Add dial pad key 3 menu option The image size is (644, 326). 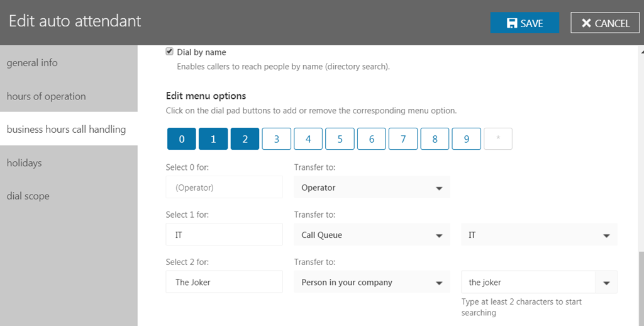click(x=277, y=139)
